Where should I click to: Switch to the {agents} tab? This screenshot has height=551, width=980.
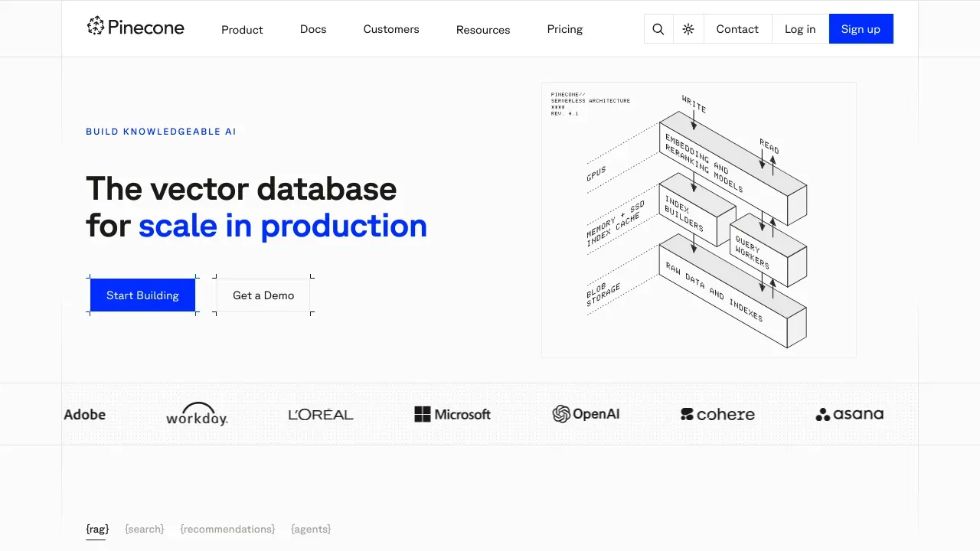pos(311,529)
